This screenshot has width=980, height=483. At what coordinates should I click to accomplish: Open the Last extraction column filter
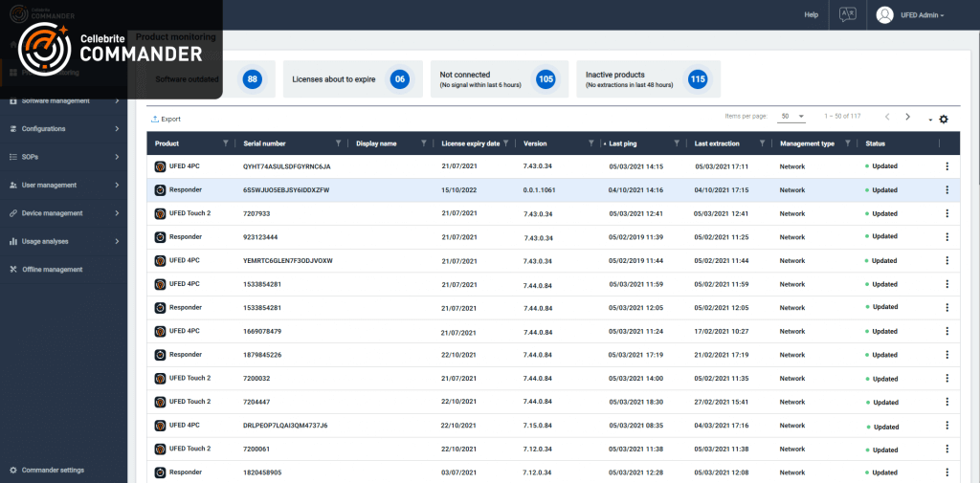[x=762, y=143]
